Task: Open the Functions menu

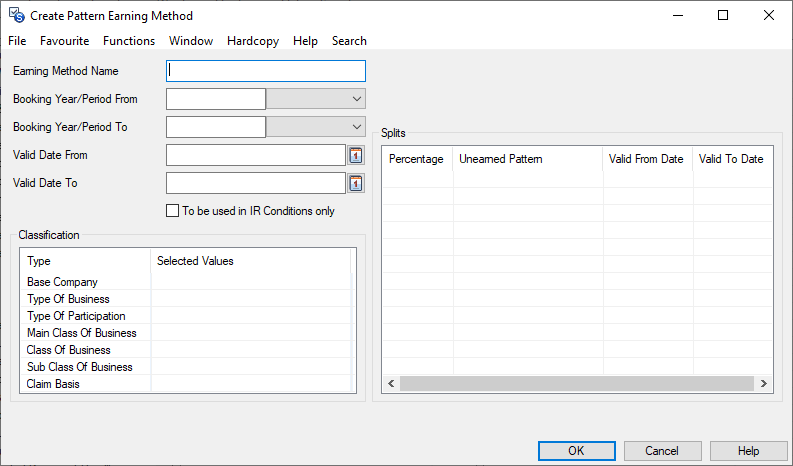Action: click(x=129, y=41)
